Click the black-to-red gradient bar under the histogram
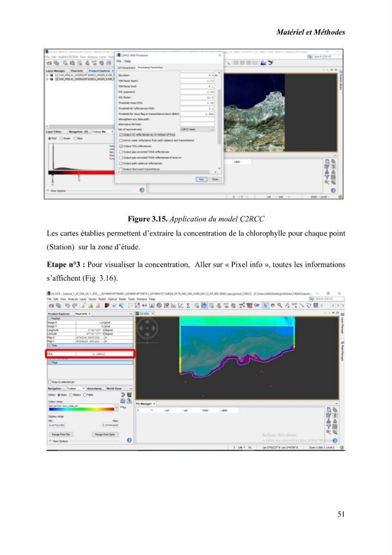The image size is (392, 555). pos(82,173)
